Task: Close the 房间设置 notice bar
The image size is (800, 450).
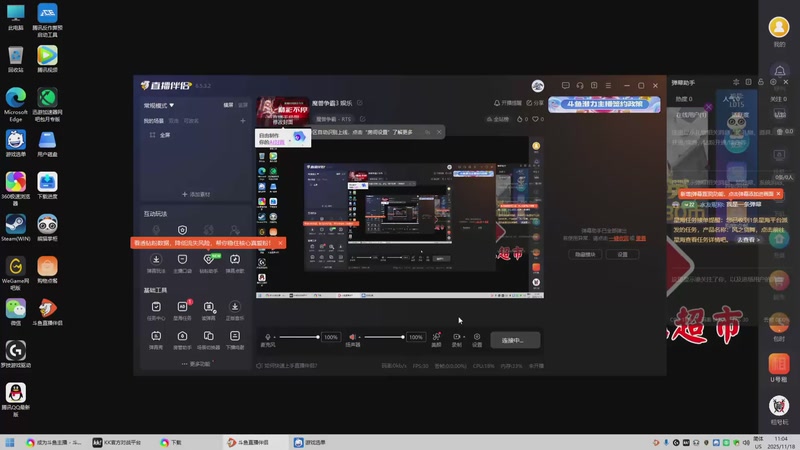Action: point(439,132)
